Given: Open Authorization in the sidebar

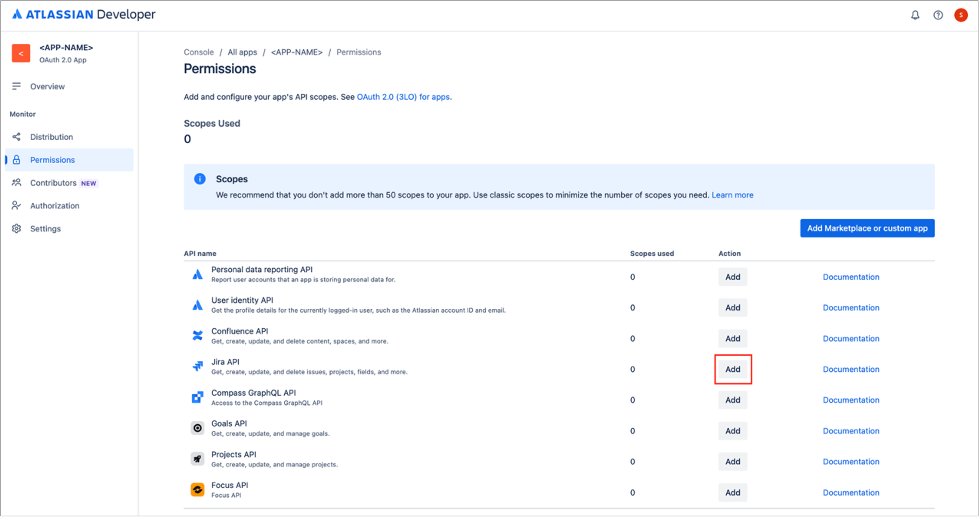Looking at the screenshot, I should (x=69, y=206).
